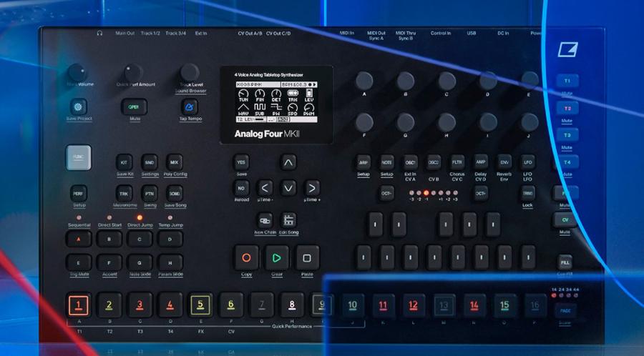Toggle mute with the T1 track button
This screenshot has height=356, width=644.
coord(567,81)
